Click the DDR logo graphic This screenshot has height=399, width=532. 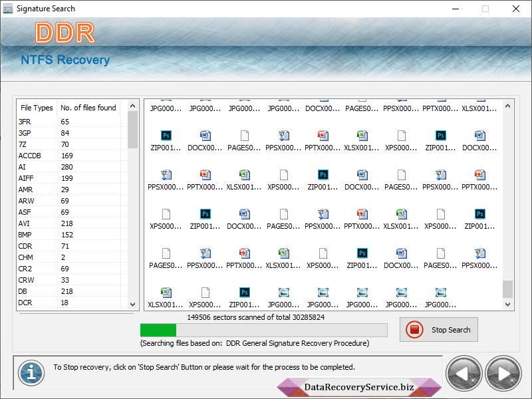(65, 33)
